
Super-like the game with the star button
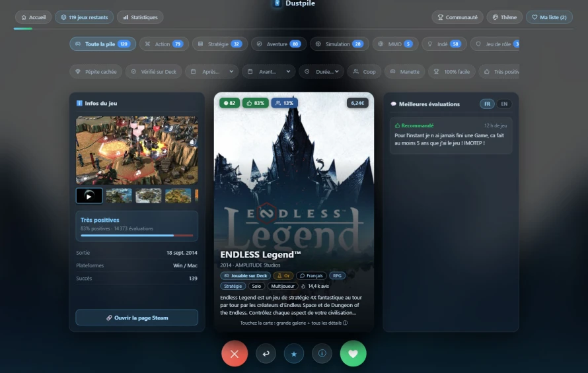coord(294,353)
